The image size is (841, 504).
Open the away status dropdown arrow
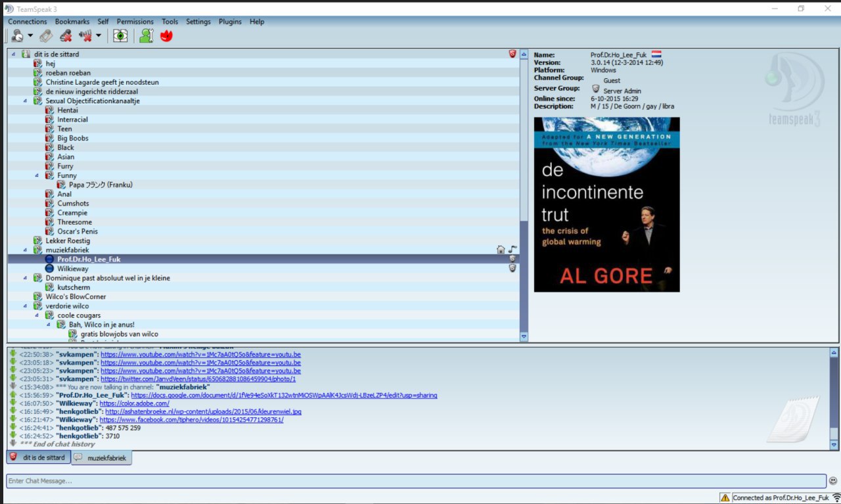click(x=30, y=36)
